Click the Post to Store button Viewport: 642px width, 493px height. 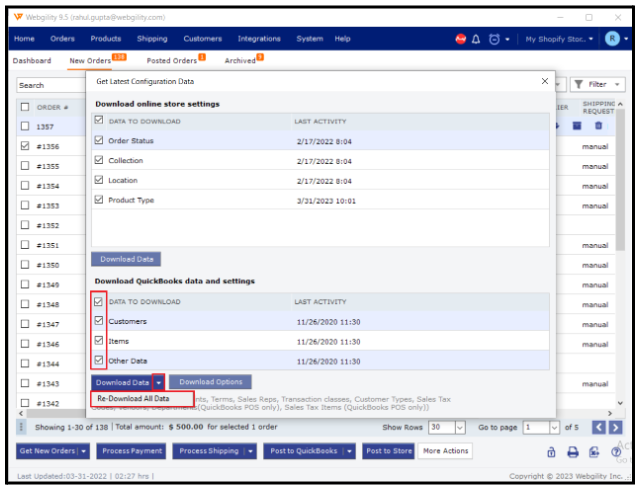pyautogui.click(x=388, y=451)
